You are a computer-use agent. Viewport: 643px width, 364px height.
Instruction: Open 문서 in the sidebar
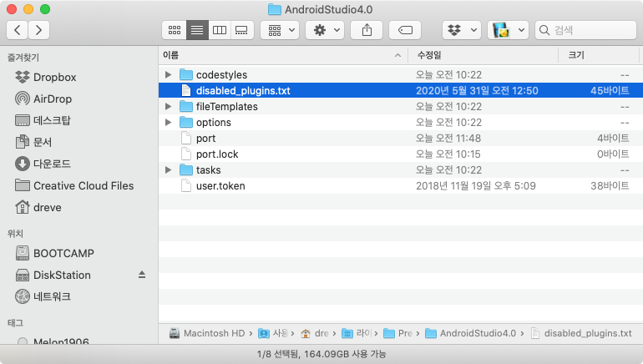click(33, 142)
